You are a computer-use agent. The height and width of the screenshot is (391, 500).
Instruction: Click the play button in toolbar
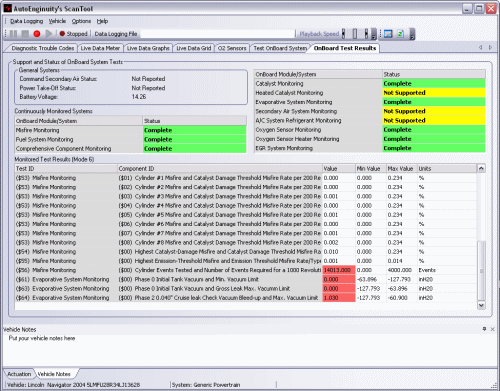pyautogui.click(x=49, y=34)
